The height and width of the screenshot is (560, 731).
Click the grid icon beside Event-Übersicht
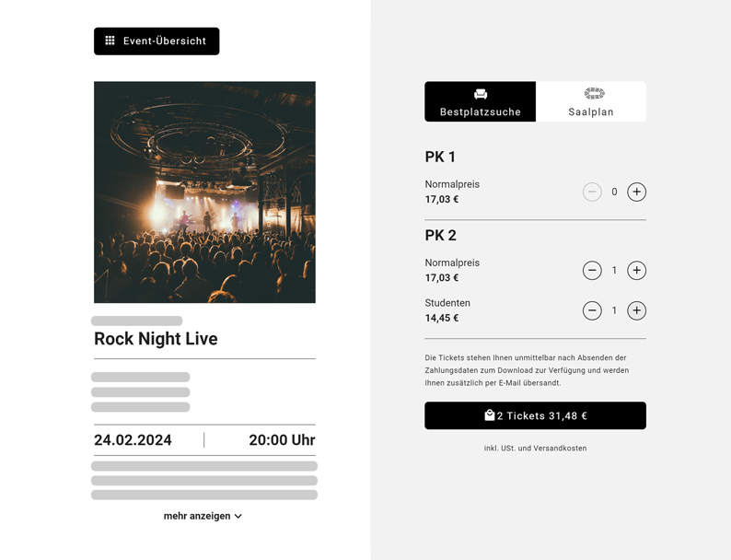click(x=110, y=41)
